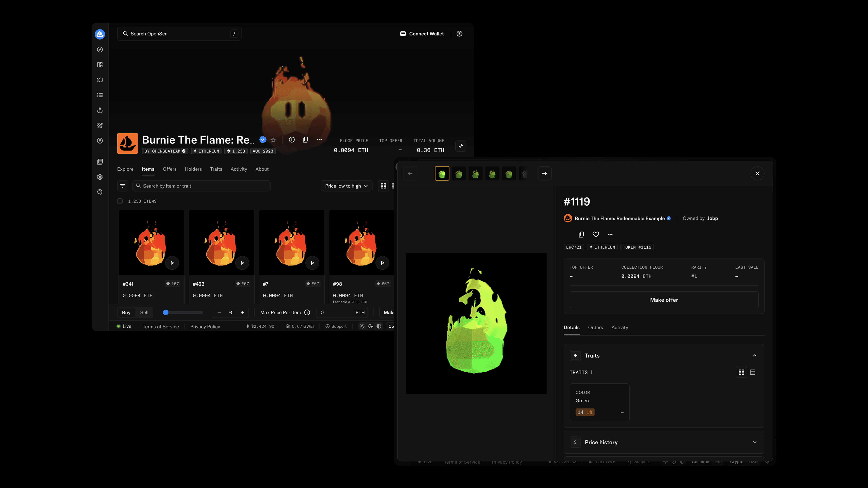Open the collection info icon beside the title
This screenshot has height=488, width=868.
[292, 139]
